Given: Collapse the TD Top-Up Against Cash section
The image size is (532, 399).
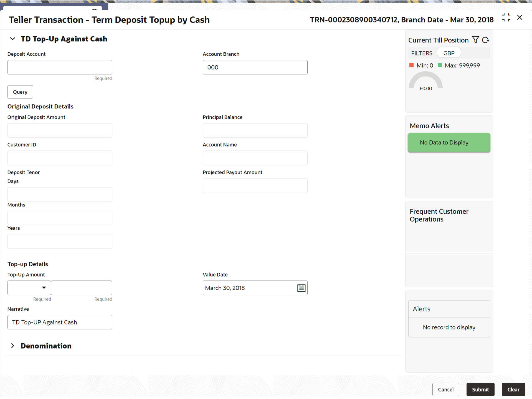Looking at the screenshot, I should (x=12, y=39).
